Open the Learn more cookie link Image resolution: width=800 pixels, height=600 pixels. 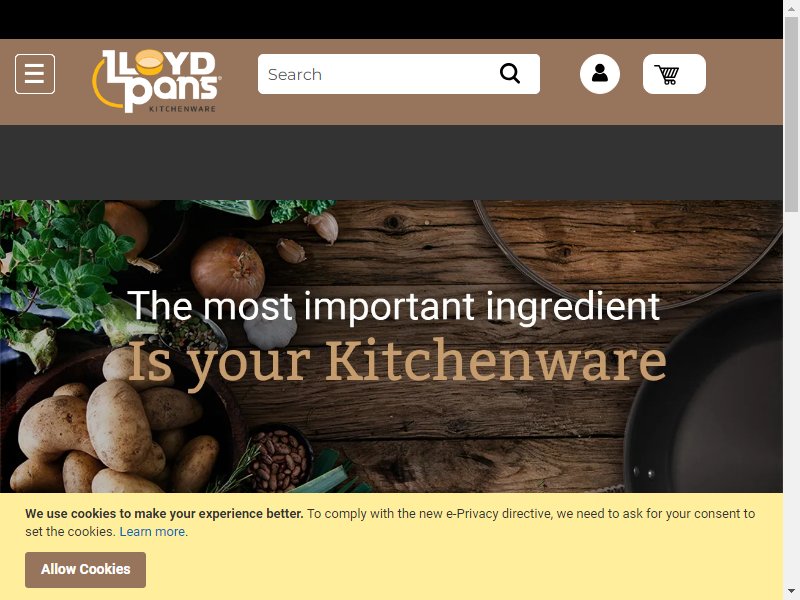coord(152,532)
